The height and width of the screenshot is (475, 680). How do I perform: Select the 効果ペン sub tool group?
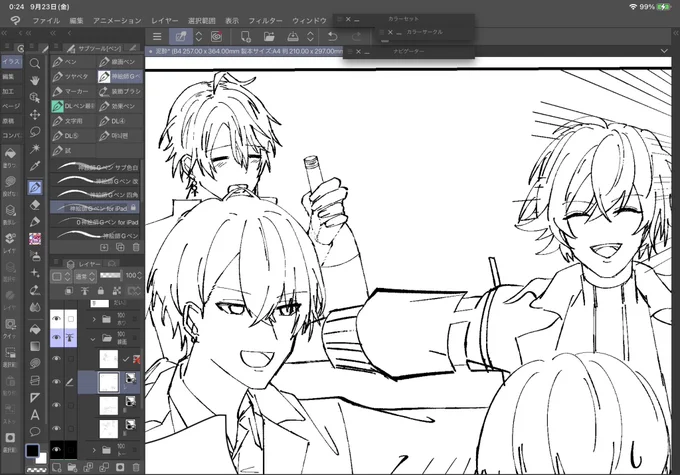[120, 106]
